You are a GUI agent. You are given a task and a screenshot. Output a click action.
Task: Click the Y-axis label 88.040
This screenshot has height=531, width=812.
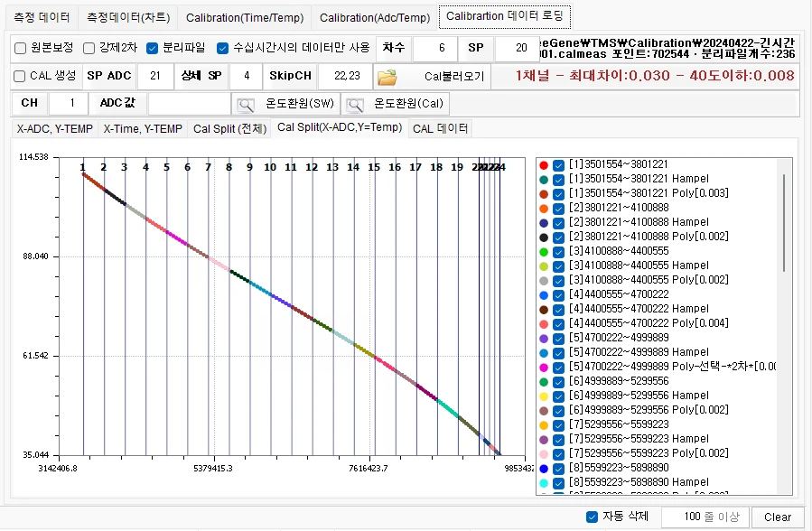[x=35, y=256]
